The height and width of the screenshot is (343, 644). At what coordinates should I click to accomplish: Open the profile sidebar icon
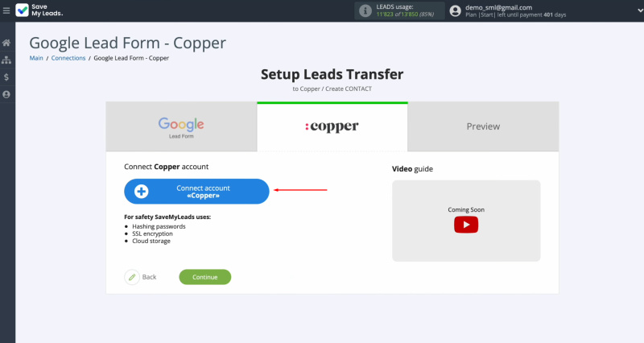6,94
